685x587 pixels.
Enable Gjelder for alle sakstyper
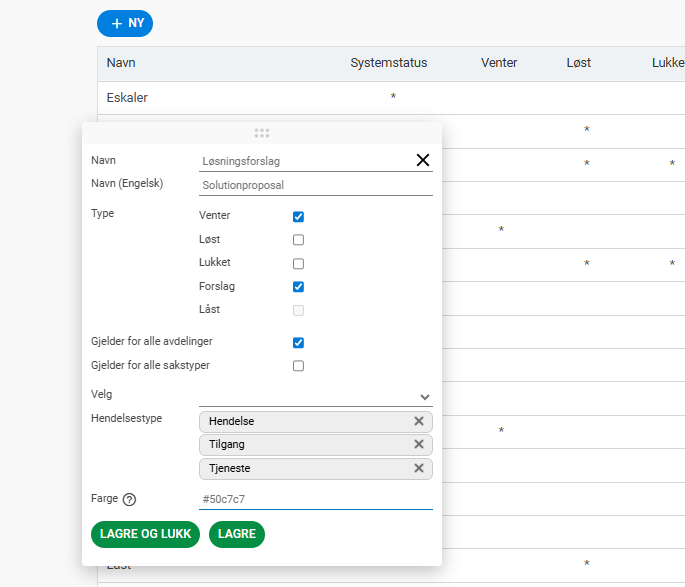tap(298, 366)
